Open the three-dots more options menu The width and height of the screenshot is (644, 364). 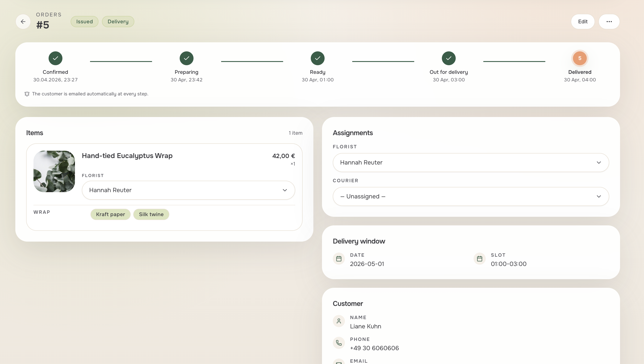tap(609, 22)
